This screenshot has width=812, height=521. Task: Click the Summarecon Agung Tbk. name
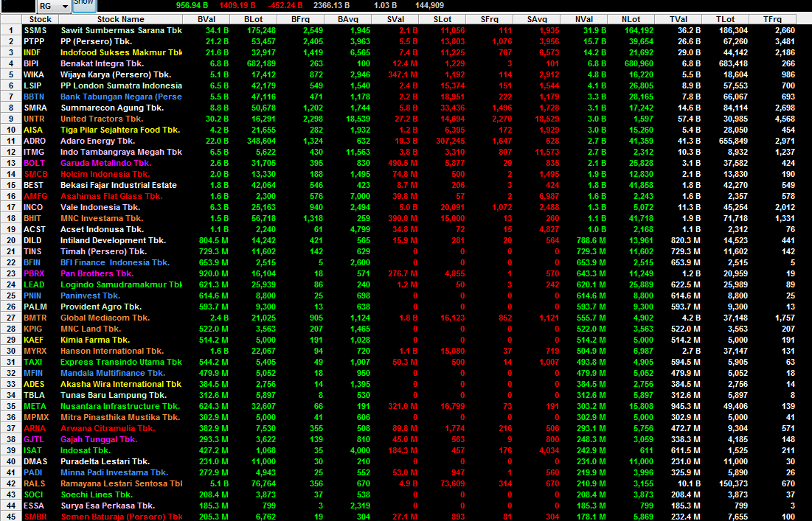pos(112,108)
